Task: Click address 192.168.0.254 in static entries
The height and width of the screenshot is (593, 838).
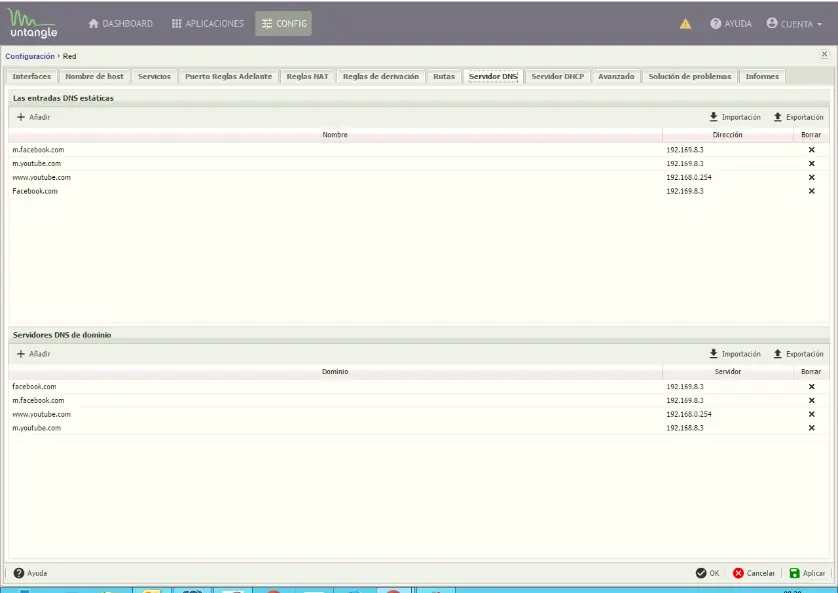Action: coord(689,177)
